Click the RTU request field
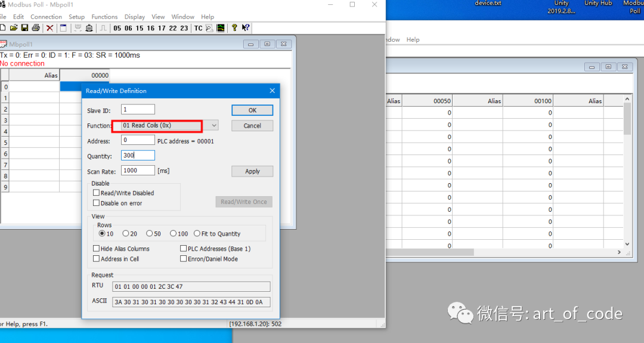Image resolution: width=644 pixels, height=343 pixels. [191, 286]
